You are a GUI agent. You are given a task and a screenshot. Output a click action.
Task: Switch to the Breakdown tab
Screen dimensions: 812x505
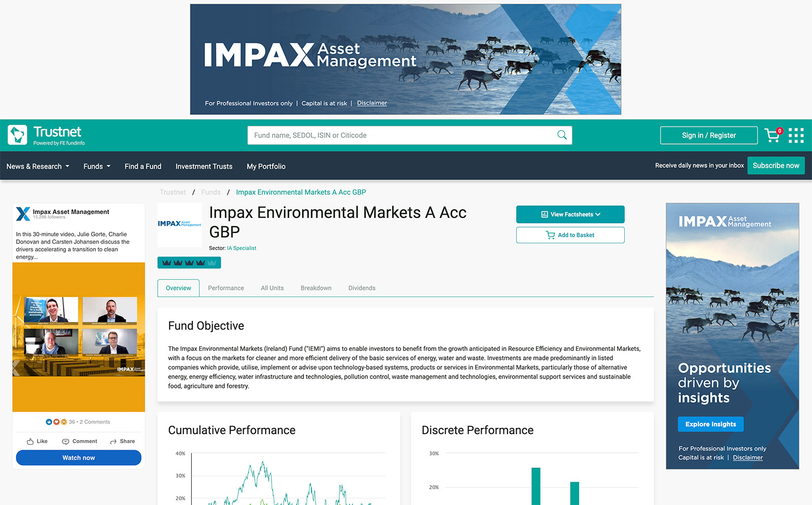pos(316,288)
